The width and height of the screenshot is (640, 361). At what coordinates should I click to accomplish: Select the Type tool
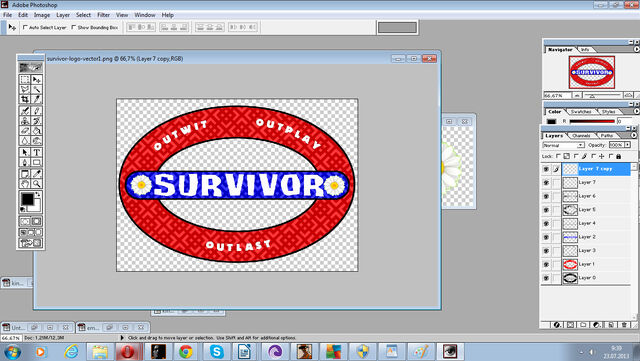tap(36, 152)
